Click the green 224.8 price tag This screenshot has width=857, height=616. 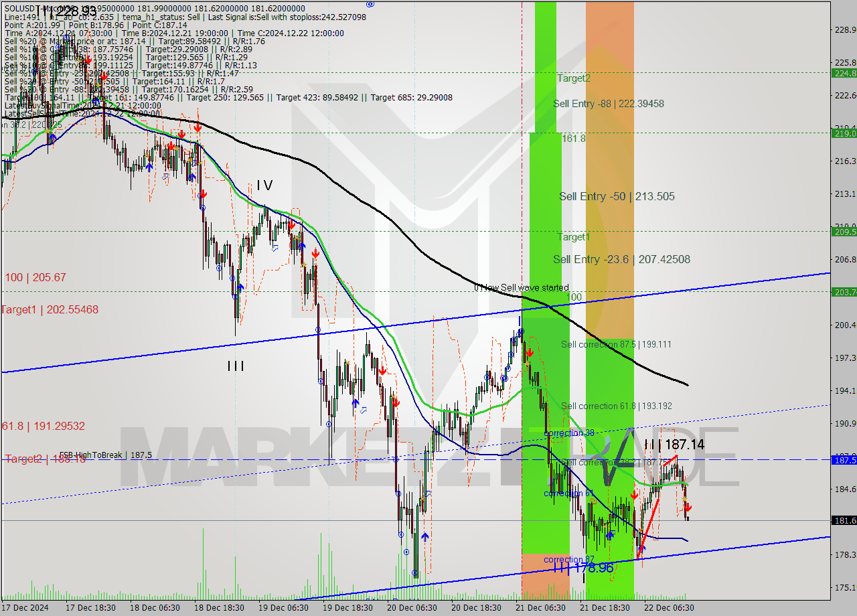[x=844, y=73]
